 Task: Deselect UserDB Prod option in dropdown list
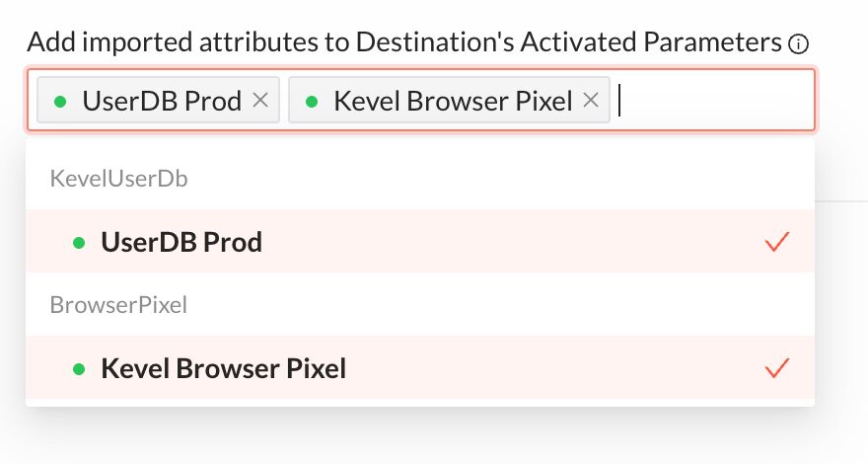click(420, 241)
